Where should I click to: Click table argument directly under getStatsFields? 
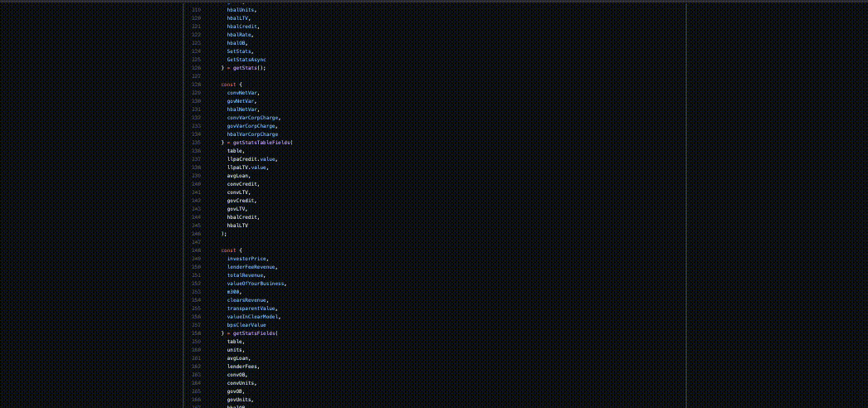coord(234,341)
